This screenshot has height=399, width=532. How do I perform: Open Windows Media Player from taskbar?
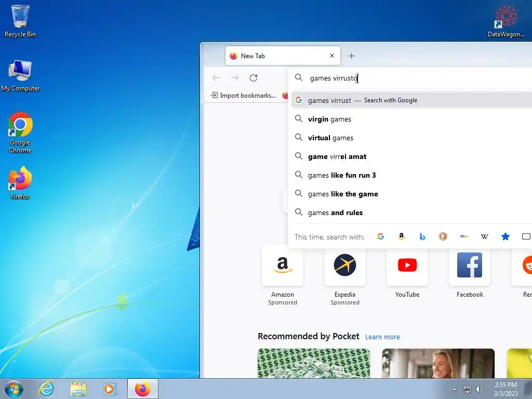pos(110,389)
